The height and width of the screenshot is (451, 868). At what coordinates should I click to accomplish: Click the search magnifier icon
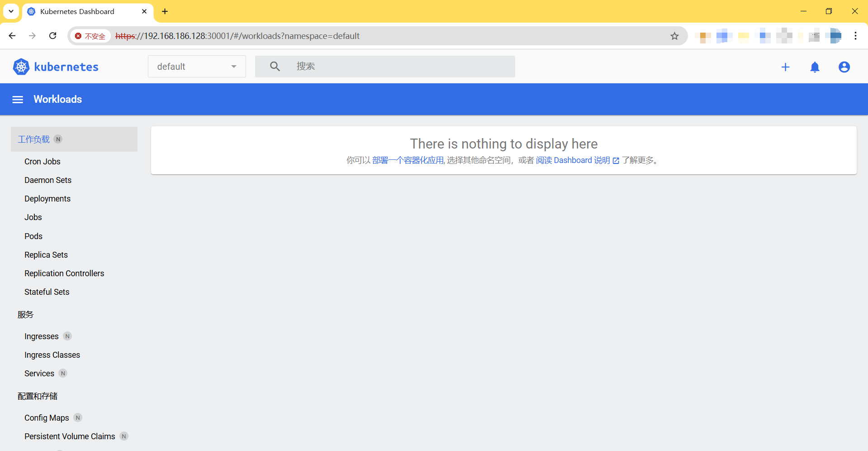tap(275, 67)
